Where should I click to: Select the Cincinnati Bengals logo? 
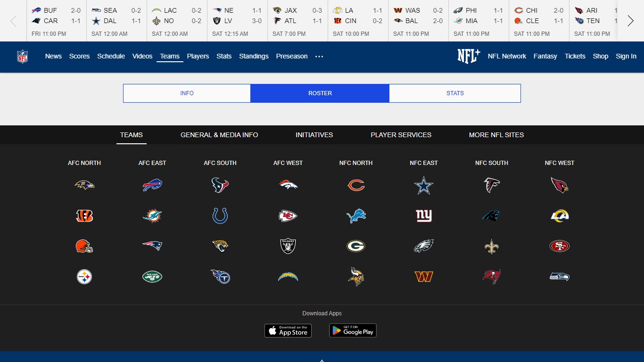(84, 216)
